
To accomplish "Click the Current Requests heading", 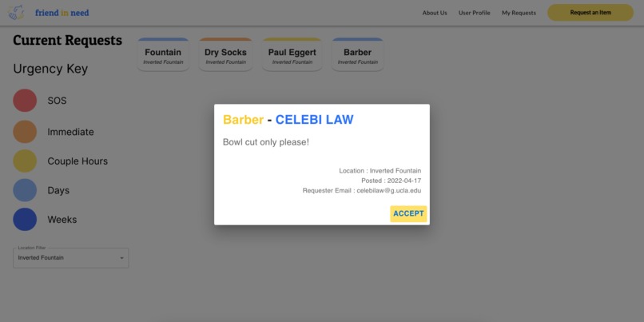I will pyautogui.click(x=67, y=41).
